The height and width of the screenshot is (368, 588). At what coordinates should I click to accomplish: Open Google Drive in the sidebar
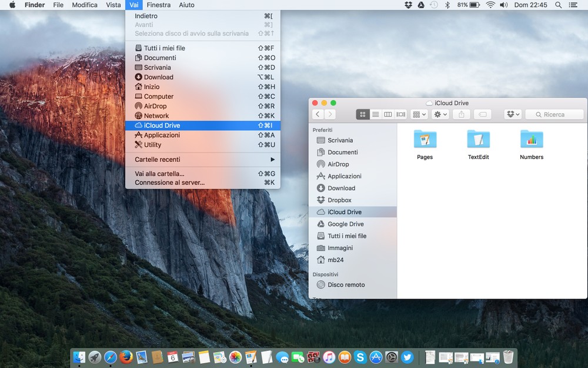(345, 224)
